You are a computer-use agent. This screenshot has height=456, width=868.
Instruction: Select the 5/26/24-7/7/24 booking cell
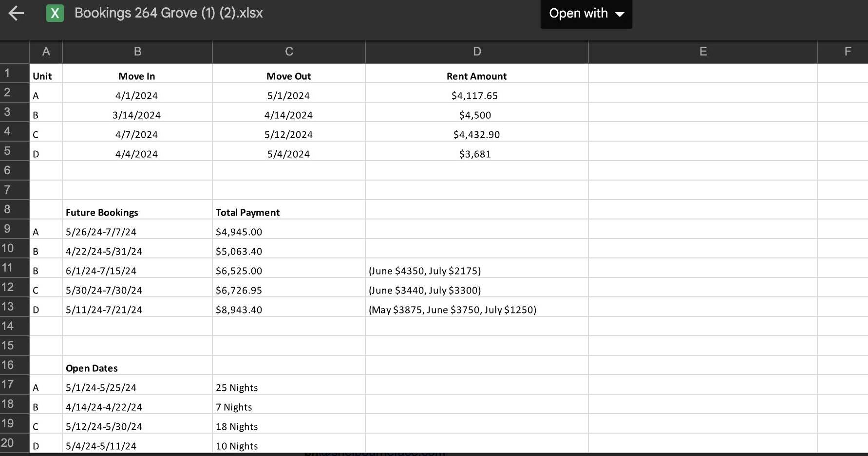(x=137, y=229)
